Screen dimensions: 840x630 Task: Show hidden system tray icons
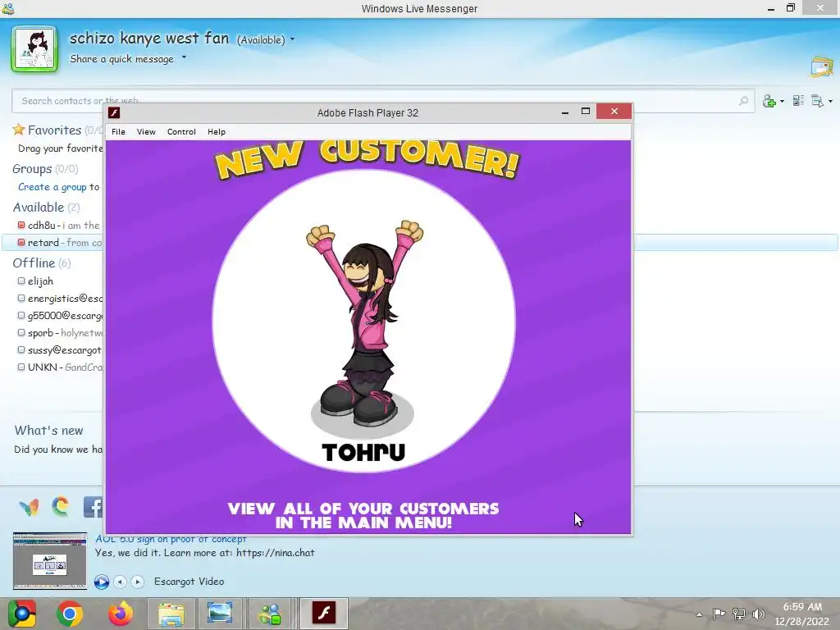pyautogui.click(x=699, y=614)
